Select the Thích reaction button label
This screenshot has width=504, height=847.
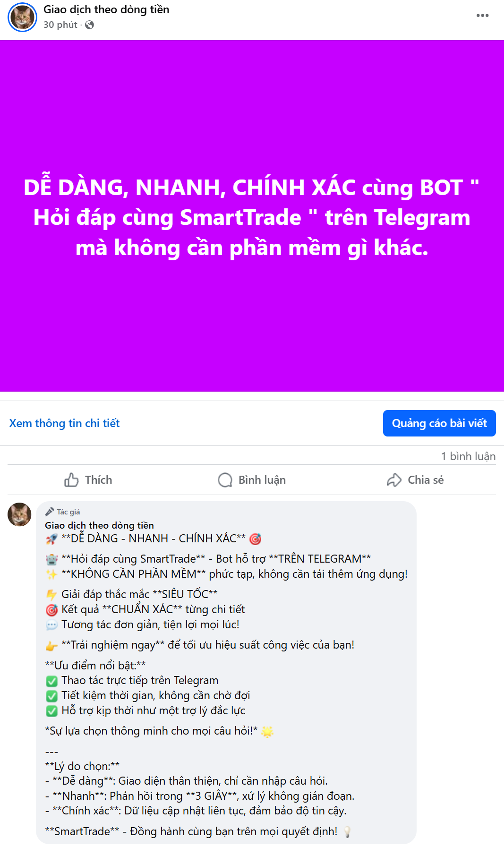coord(99,480)
